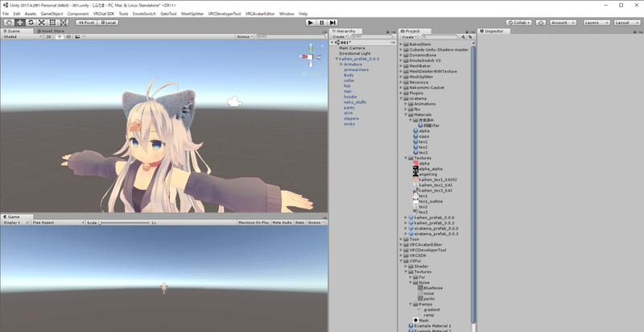Click Project search by type icon

tap(463, 36)
